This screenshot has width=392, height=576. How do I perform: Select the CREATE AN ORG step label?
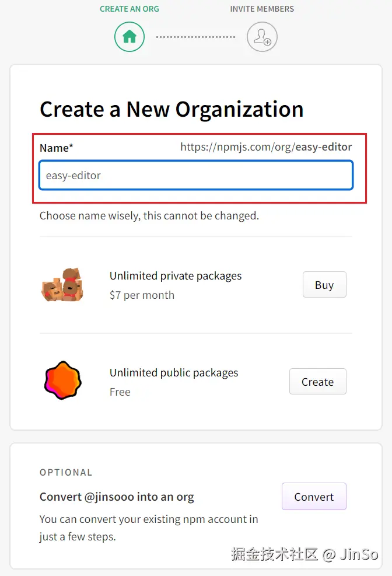129,9
